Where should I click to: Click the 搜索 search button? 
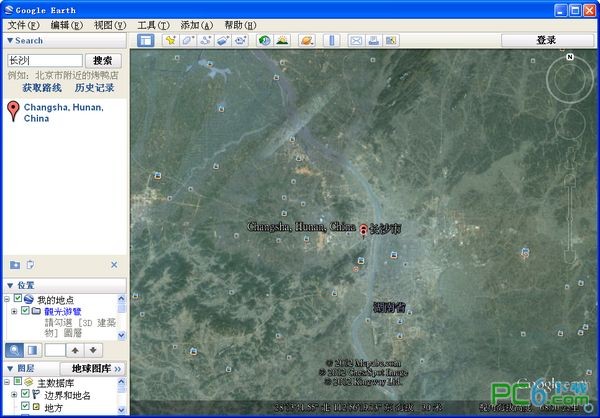coord(103,60)
